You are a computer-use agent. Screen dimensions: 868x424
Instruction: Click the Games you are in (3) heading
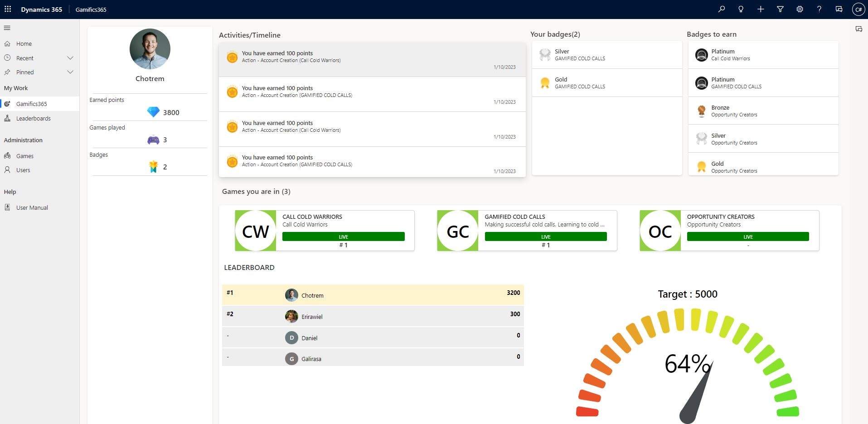[x=256, y=191]
